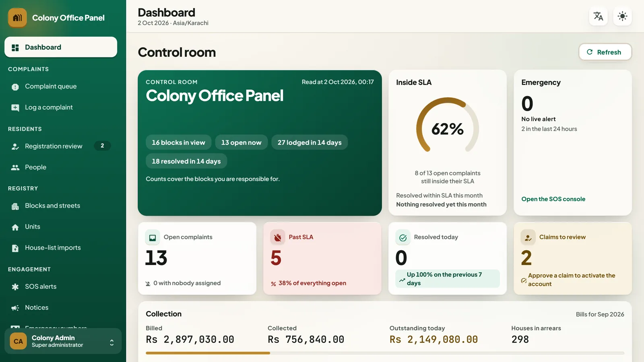Click the Resolved today checkmark icon

[x=403, y=238]
